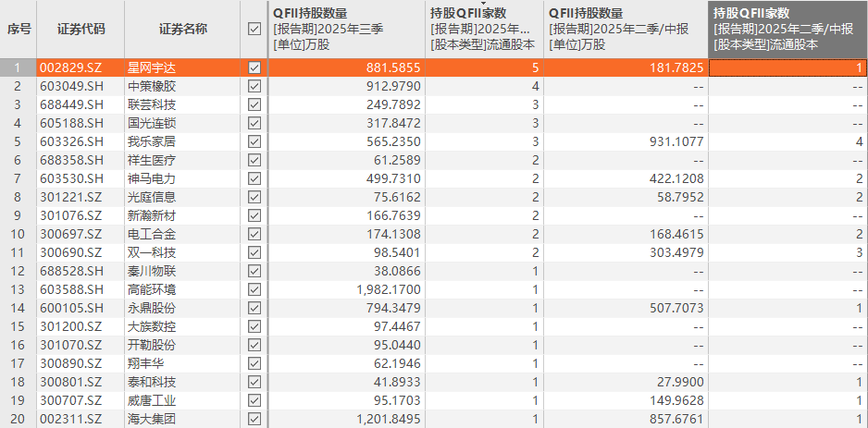Click the QFII持股数量 2025年二季/中报 column header

tap(626, 29)
